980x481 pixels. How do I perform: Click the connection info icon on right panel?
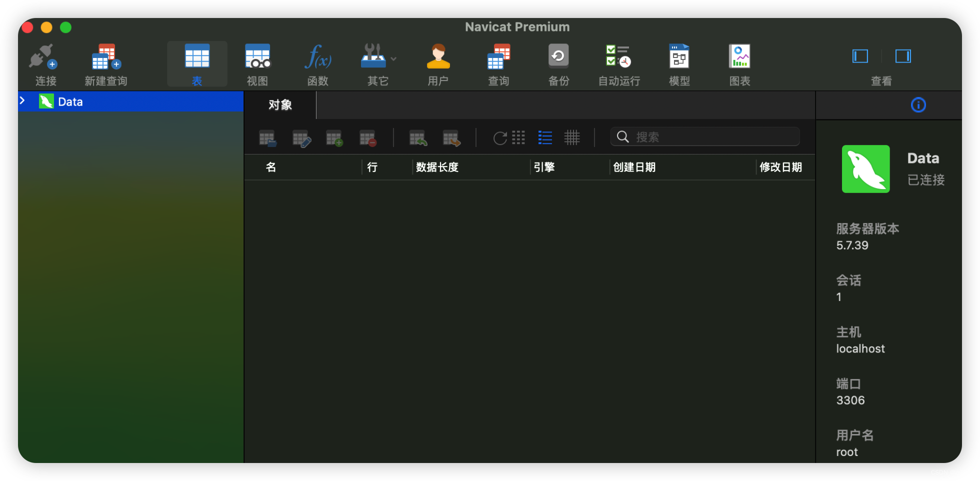tap(918, 105)
